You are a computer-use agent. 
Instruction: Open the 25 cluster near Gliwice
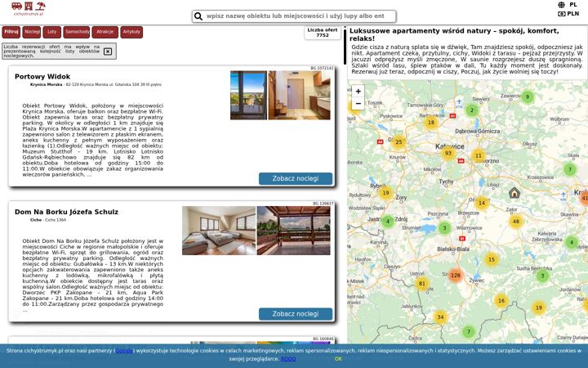point(399,142)
